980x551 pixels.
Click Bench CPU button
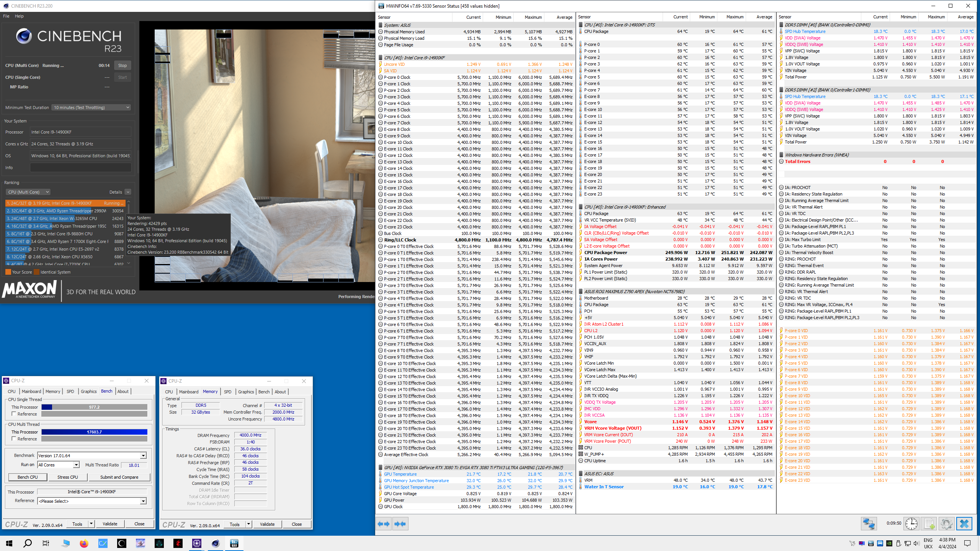click(x=28, y=477)
